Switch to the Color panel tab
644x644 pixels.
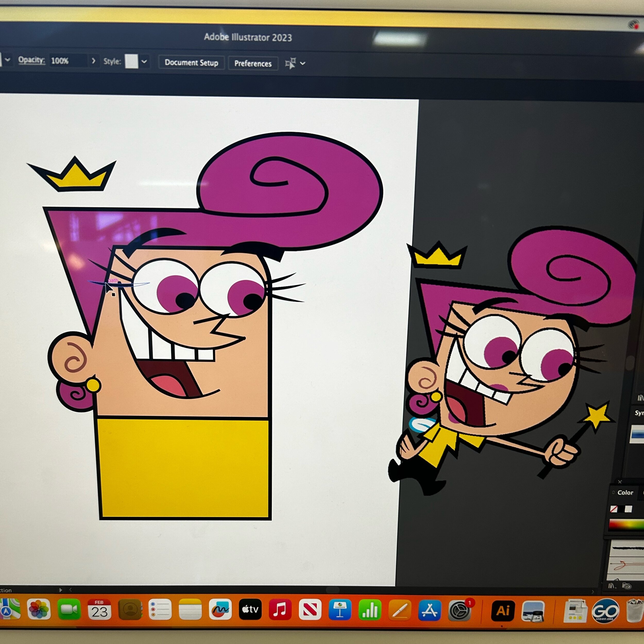[625, 492]
